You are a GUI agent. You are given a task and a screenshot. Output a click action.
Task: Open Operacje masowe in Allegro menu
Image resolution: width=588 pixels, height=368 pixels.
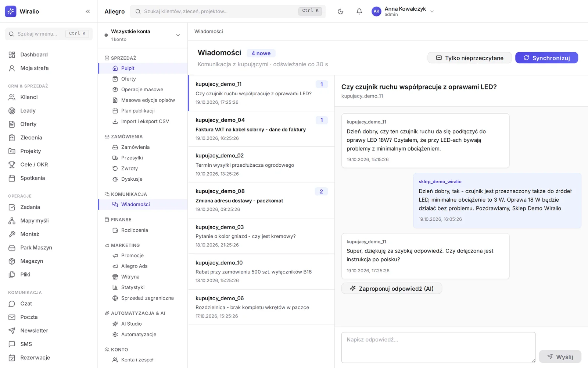(143, 89)
